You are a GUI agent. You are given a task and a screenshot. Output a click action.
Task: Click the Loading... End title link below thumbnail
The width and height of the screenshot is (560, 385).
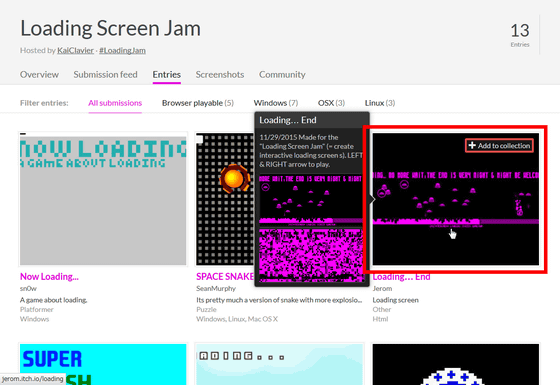(401, 277)
